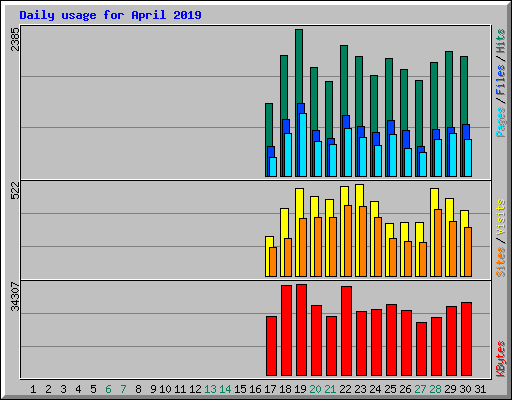Click the 522 visits axis value
Image resolution: width=512 pixels, height=400 pixels.
[15, 191]
